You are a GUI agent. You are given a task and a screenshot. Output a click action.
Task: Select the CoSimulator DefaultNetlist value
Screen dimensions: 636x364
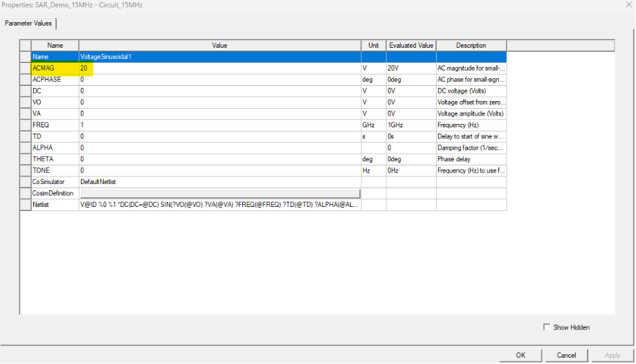click(x=219, y=181)
